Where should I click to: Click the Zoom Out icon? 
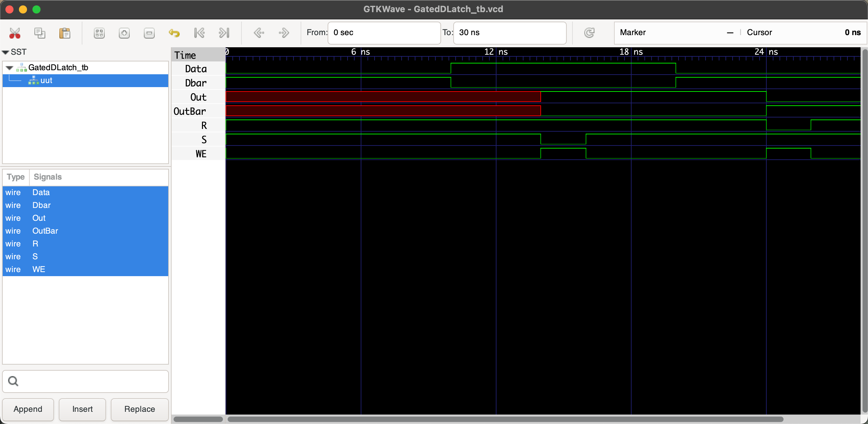(149, 33)
